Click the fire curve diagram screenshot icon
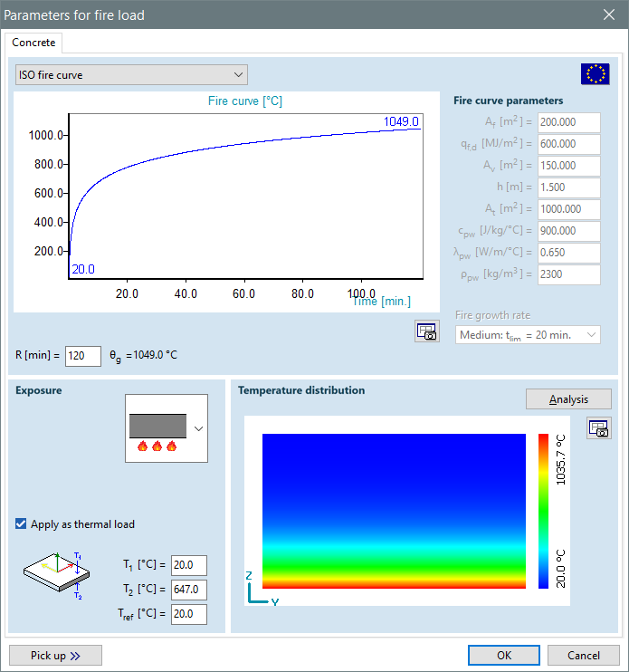 [426, 331]
